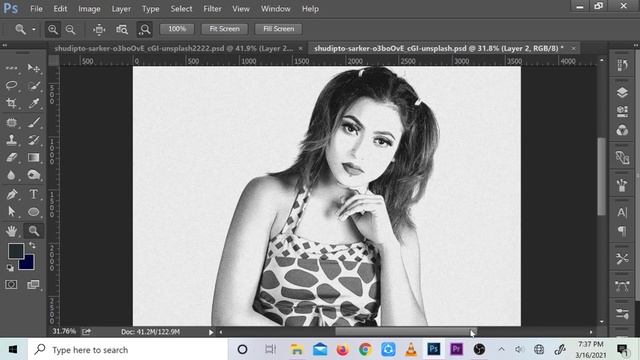
Task: Click the 100% zoom button
Action: coord(177,29)
